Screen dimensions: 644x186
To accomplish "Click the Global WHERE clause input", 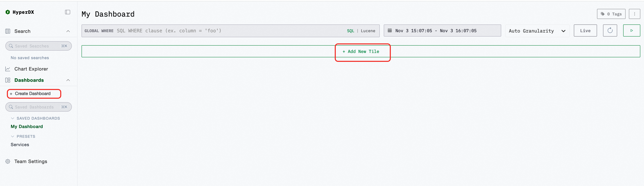I will pyautogui.click(x=225, y=31).
